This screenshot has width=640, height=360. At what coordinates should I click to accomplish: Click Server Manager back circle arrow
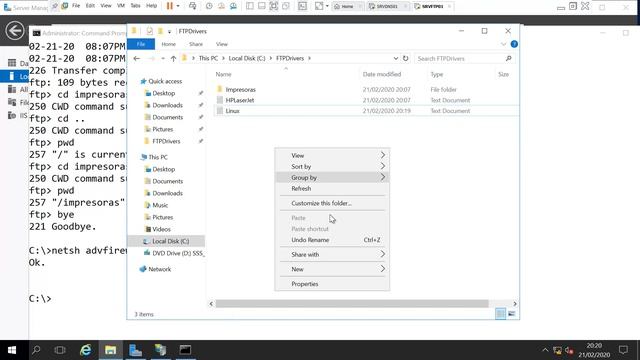click(15, 31)
